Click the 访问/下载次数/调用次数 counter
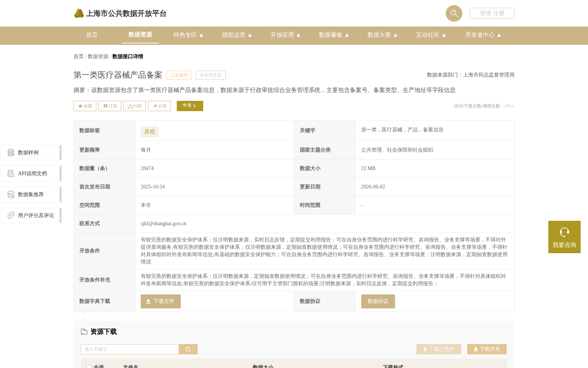588x368 pixels. coord(484,106)
